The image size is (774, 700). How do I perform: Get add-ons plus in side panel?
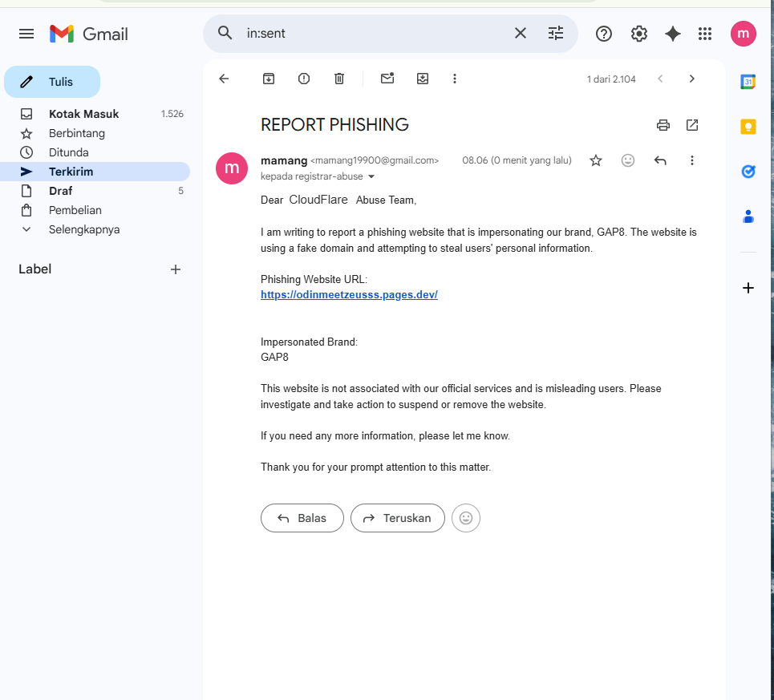click(748, 288)
